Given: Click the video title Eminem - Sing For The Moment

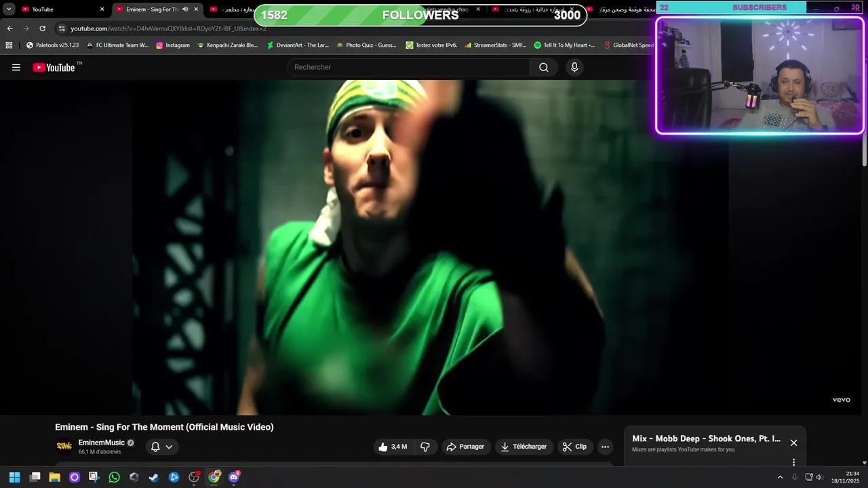Looking at the screenshot, I should pos(164,427).
